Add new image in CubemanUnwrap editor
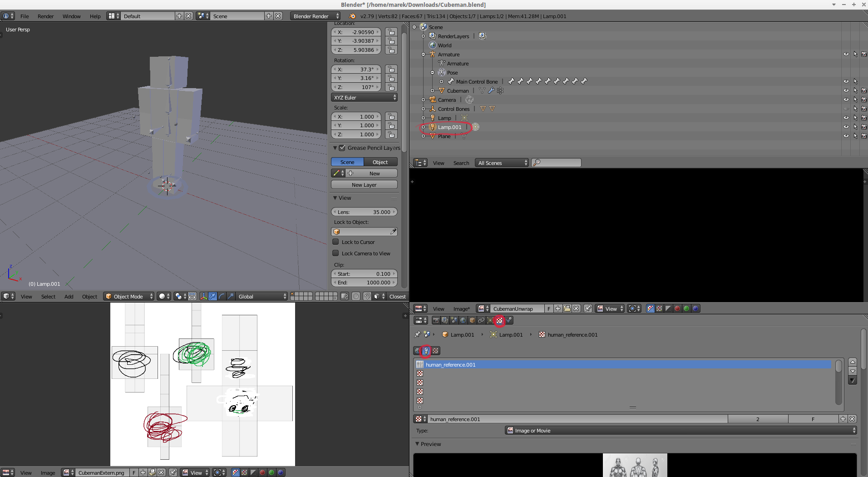Image resolution: width=868 pixels, height=477 pixels. coord(558,308)
